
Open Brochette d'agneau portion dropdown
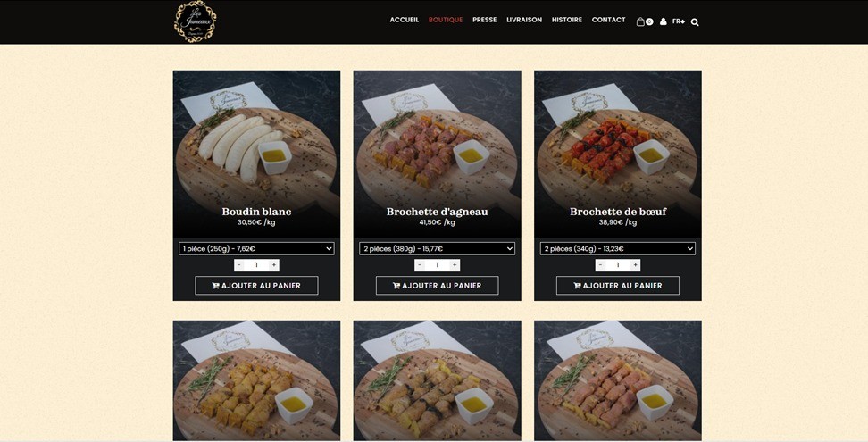point(437,249)
